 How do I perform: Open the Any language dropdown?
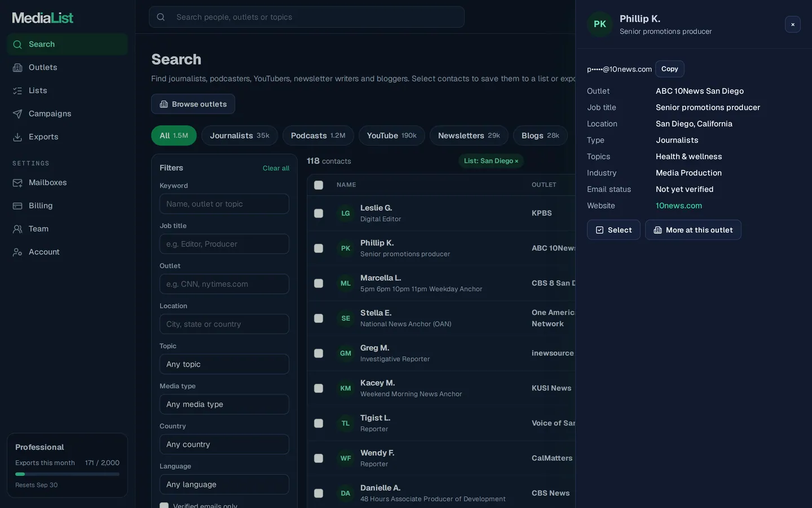pyautogui.click(x=224, y=484)
